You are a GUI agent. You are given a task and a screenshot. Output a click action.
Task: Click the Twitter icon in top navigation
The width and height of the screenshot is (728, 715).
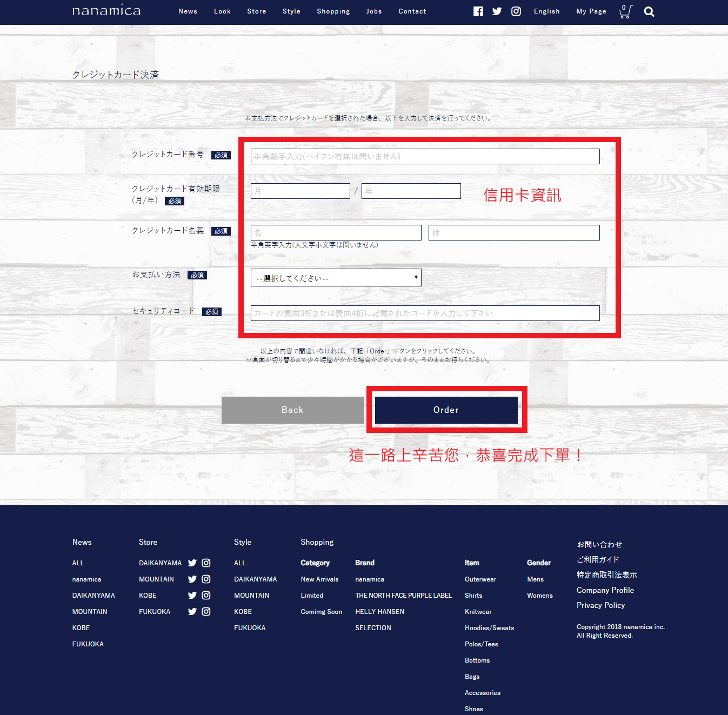pyautogui.click(x=497, y=11)
